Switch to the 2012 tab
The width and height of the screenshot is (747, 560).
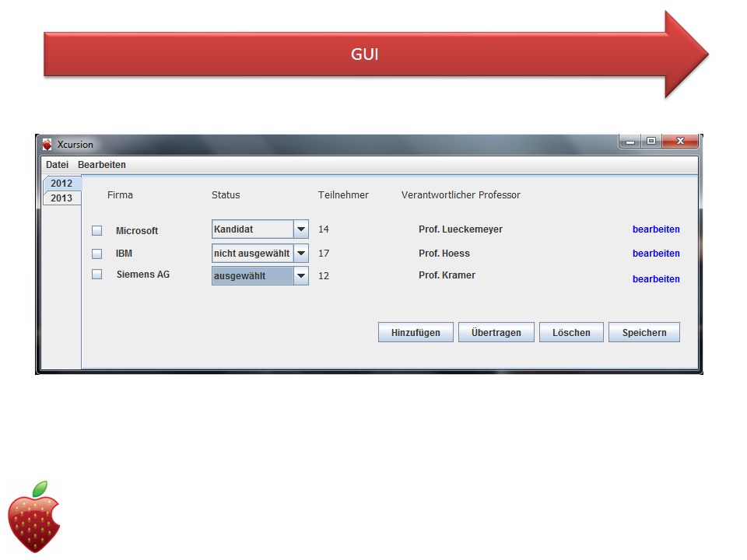62,184
